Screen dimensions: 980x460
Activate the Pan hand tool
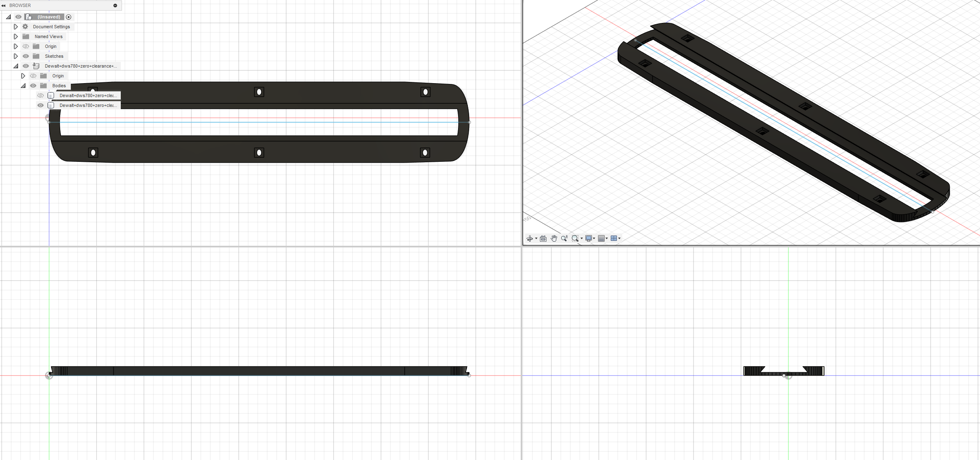554,238
